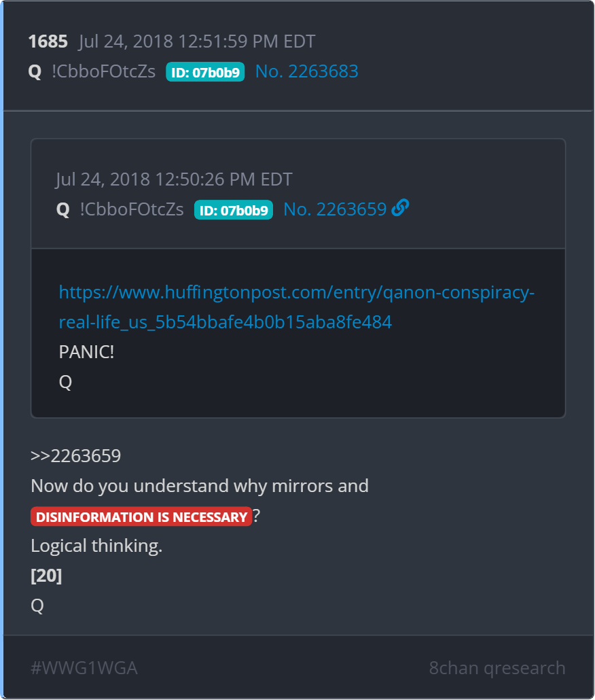This screenshot has width=595, height=700.
Task: Click the ID: 07b0b9 badge in quoted post
Action: coord(233,210)
